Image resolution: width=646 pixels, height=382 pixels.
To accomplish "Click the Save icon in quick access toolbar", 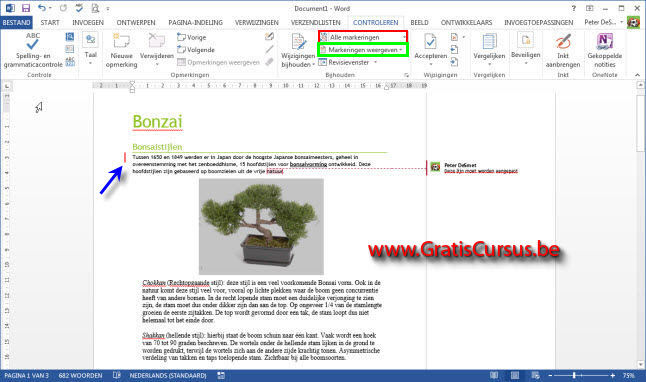I will (x=26, y=8).
